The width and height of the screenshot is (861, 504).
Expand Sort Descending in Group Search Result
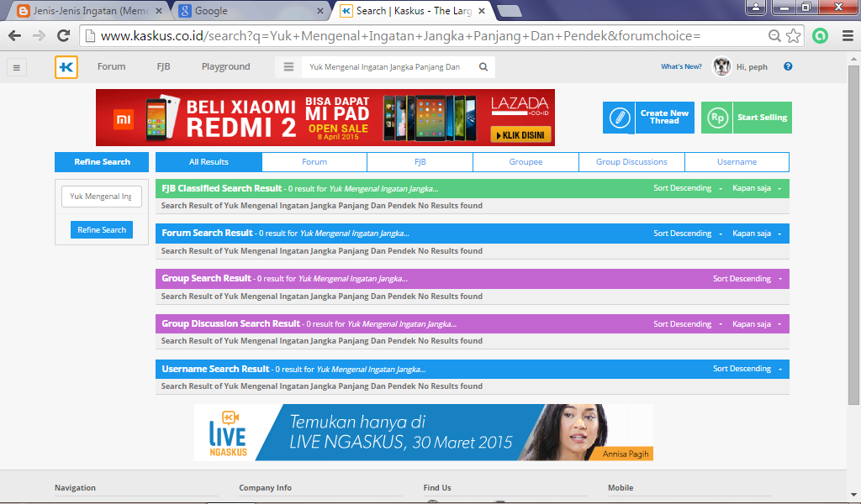point(747,279)
